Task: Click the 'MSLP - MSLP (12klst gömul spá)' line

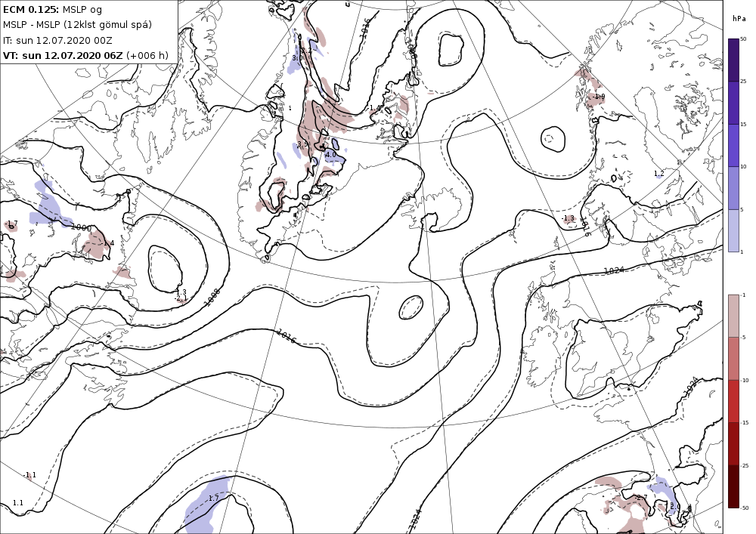Action: (x=77, y=25)
